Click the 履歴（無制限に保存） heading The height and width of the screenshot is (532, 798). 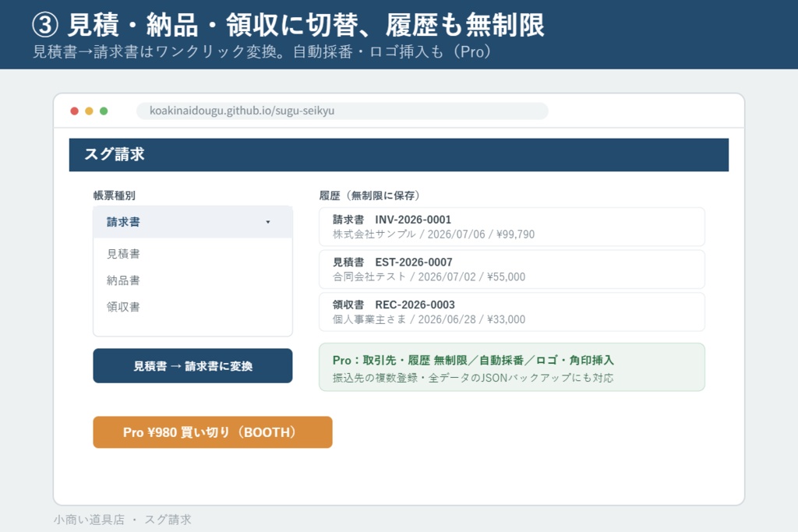tap(369, 196)
